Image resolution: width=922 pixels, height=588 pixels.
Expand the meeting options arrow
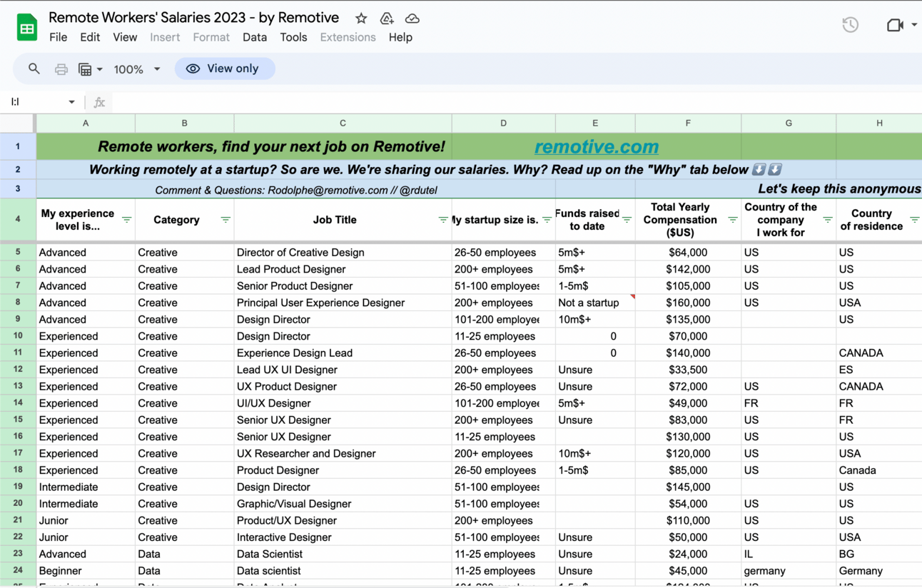pyautogui.click(x=914, y=25)
